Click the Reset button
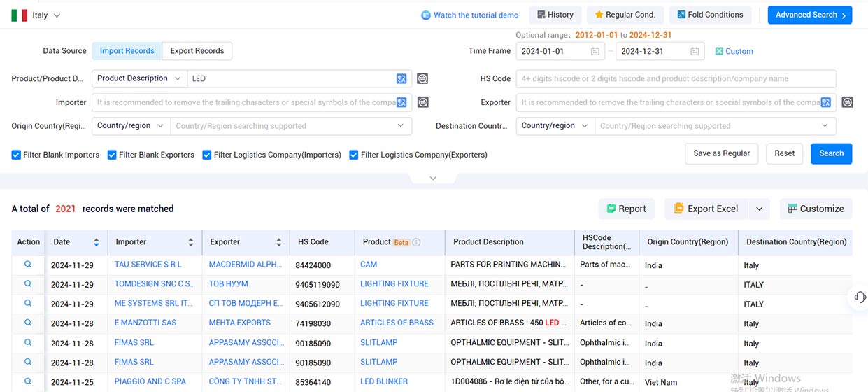 point(784,153)
